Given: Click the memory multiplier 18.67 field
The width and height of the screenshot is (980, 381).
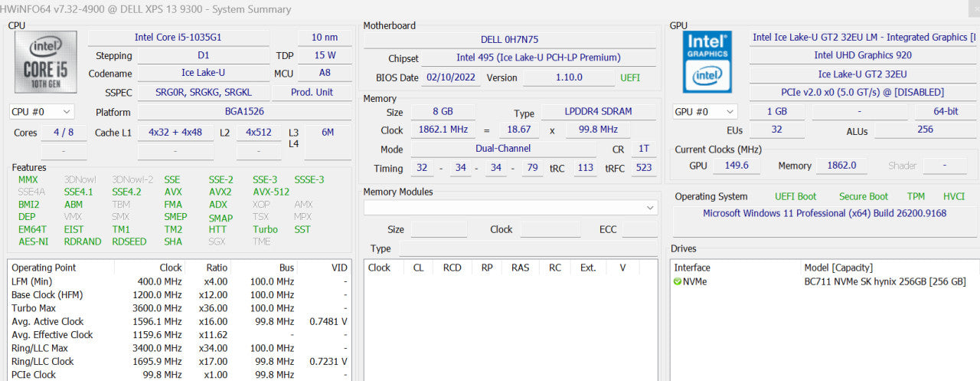Looking at the screenshot, I should tap(519, 130).
